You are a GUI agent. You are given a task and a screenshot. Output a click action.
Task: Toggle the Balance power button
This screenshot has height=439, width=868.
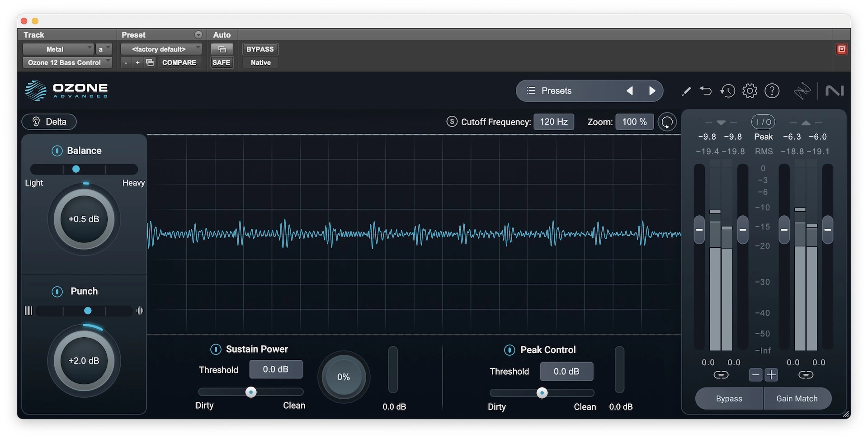tap(57, 151)
